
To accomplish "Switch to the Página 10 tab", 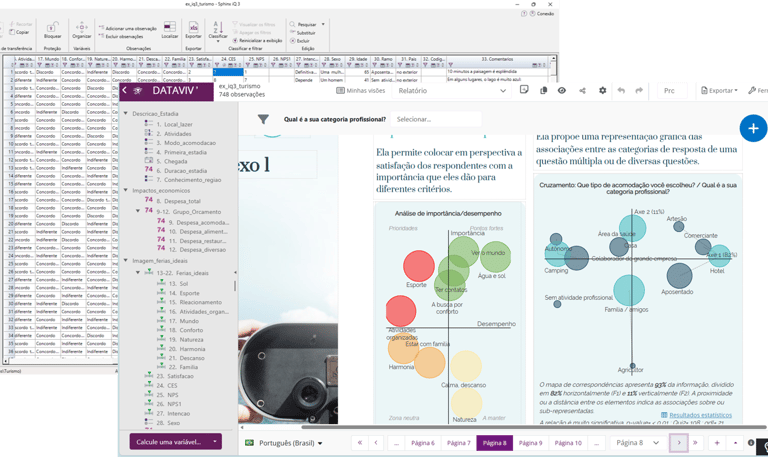I will tap(568, 443).
